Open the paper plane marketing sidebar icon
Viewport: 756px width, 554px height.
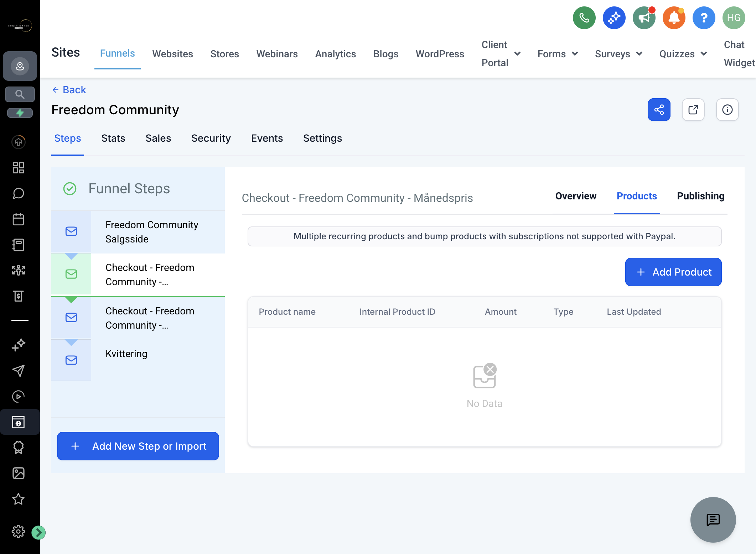pyautogui.click(x=19, y=371)
